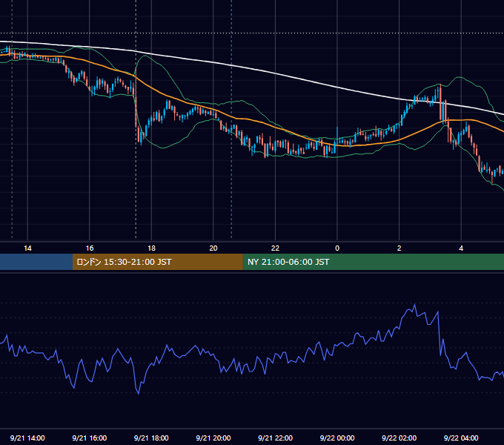Image resolution: width=504 pixels, height=445 pixels.
Task: Select the 9/22 04:00 date label
Action: coord(461,438)
